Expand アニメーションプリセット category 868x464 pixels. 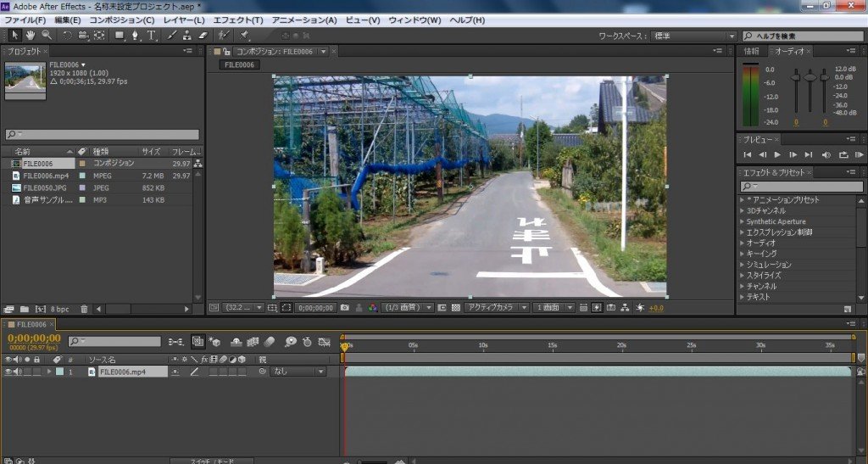(743, 200)
